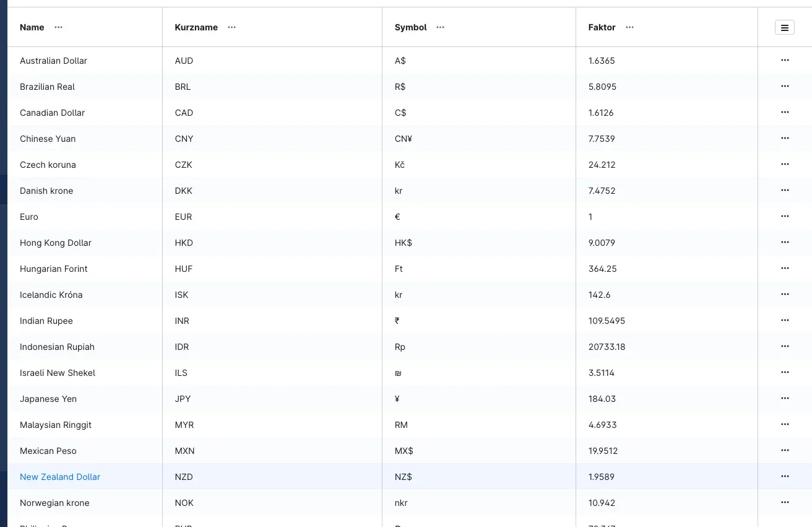
Task: Select the Brazilian Real name cell
Action: pos(85,87)
